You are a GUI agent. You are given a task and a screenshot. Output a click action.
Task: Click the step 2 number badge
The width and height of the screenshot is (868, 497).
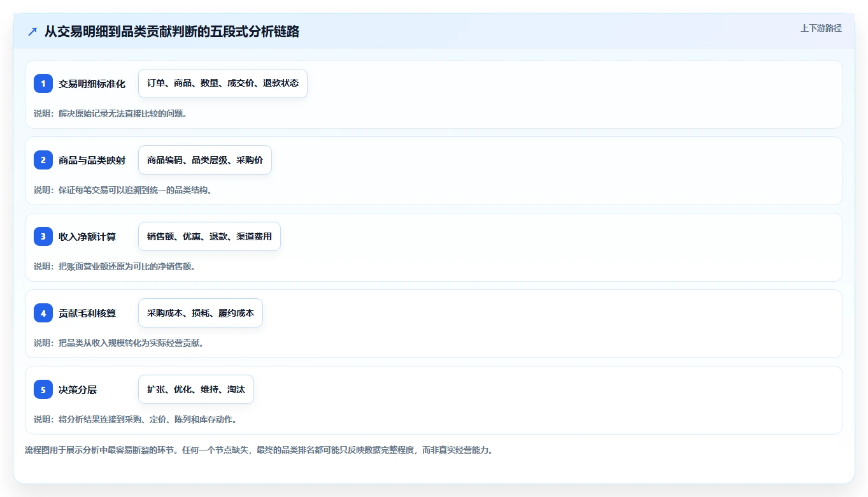click(43, 160)
